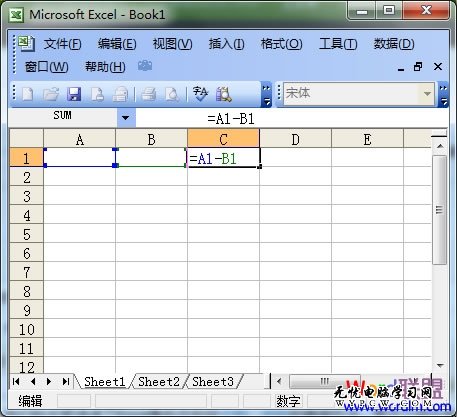The height and width of the screenshot is (417, 457).
Task: Open the 编辑(E) menu
Action: pos(117,44)
